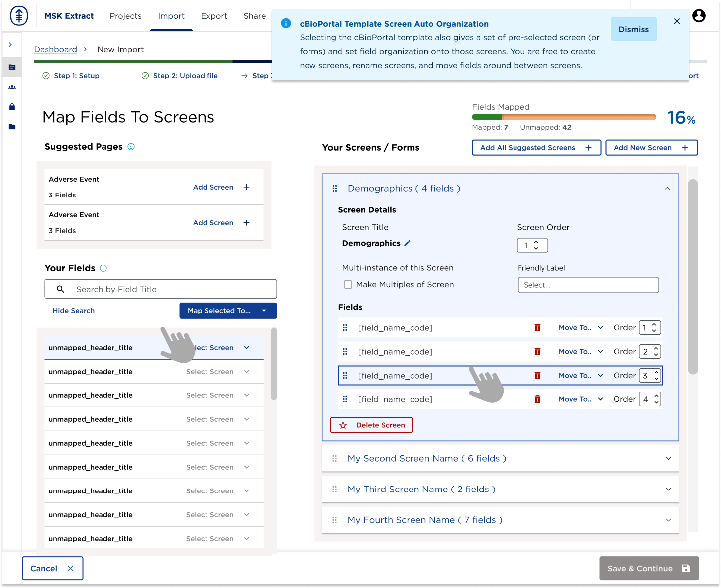Click the Fields Mapped progress bar
The height and width of the screenshot is (588, 721).
tap(564, 117)
